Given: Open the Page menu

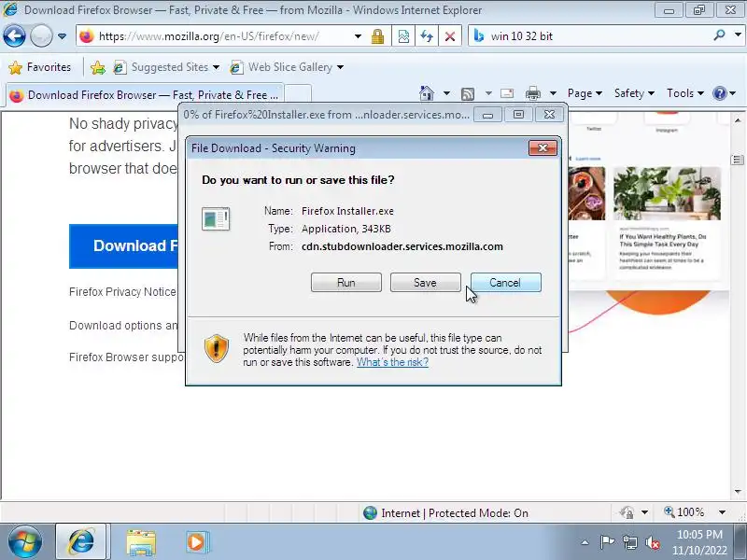Looking at the screenshot, I should pos(585,93).
